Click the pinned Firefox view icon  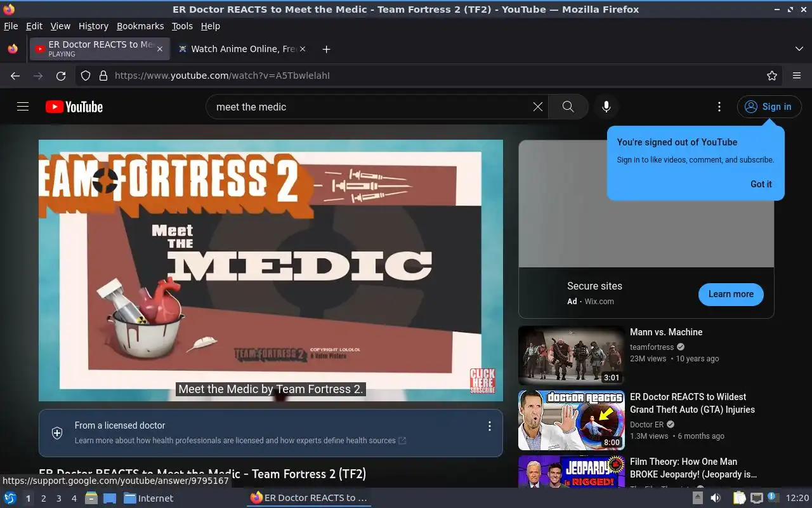point(13,49)
